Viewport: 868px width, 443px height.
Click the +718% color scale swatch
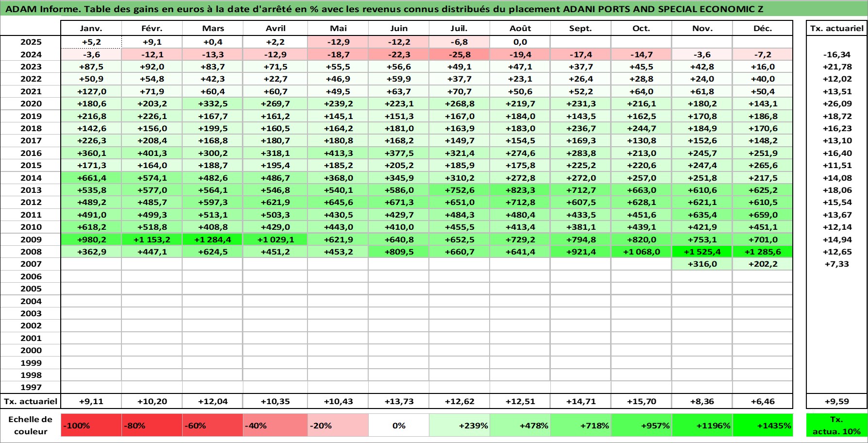point(580,425)
